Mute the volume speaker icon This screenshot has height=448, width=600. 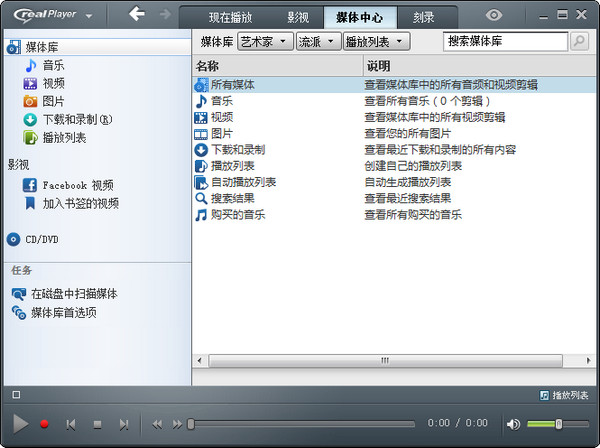click(513, 424)
